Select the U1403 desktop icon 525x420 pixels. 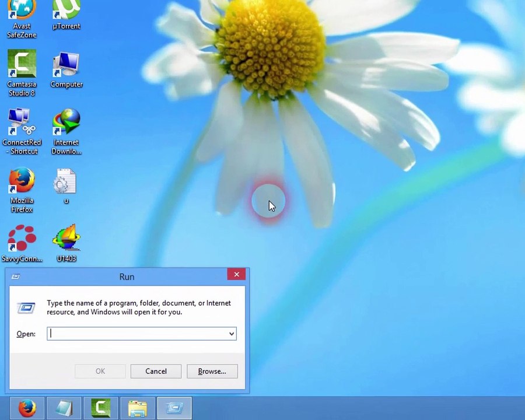point(66,243)
